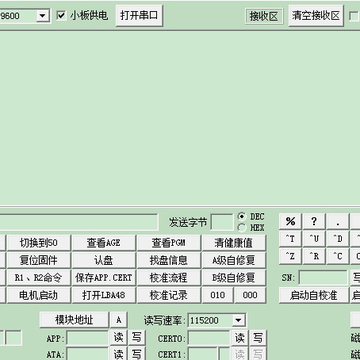
Task: Click the SN input field
Action: [x=323, y=278]
